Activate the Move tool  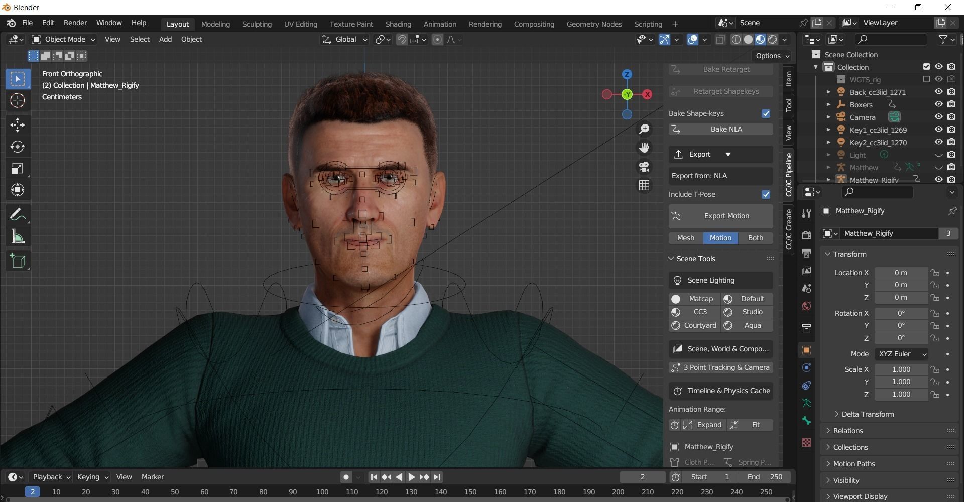point(18,125)
